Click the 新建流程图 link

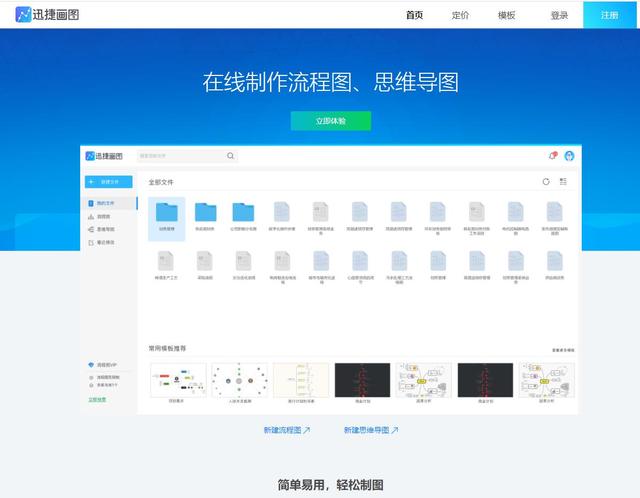pyautogui.click(x=282, y=430)
